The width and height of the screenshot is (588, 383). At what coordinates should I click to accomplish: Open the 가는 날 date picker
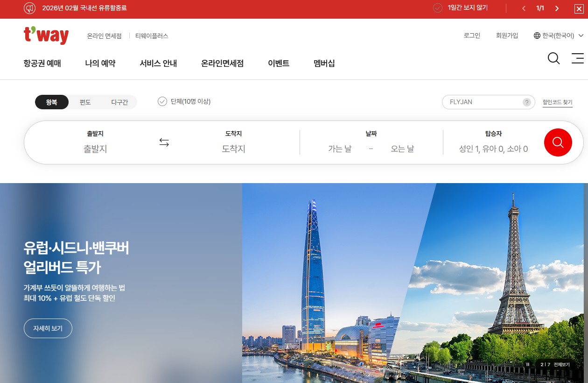click(340, 149)
